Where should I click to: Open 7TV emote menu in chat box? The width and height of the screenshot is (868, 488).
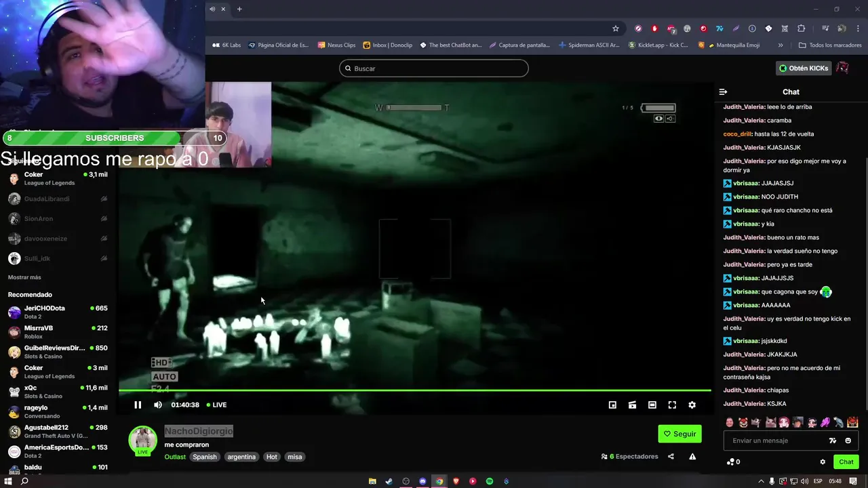pyautogui.click(x=833, y=441)
